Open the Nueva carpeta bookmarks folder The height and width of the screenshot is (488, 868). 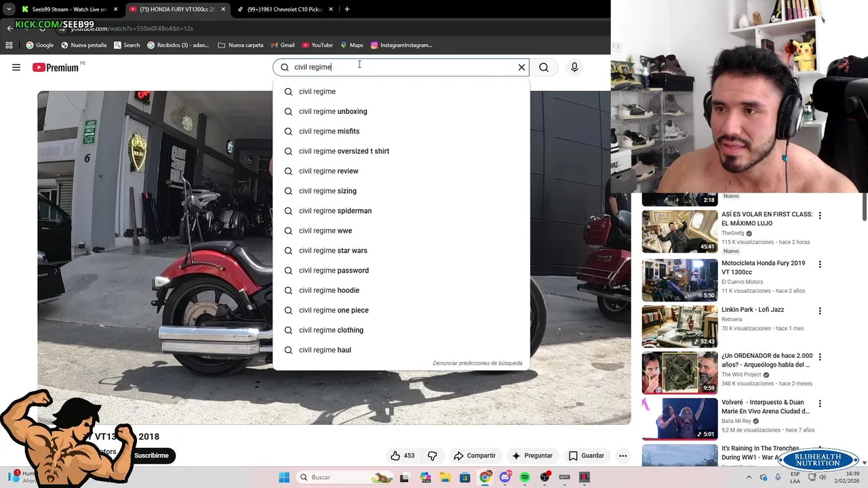[x=241, y=45]
